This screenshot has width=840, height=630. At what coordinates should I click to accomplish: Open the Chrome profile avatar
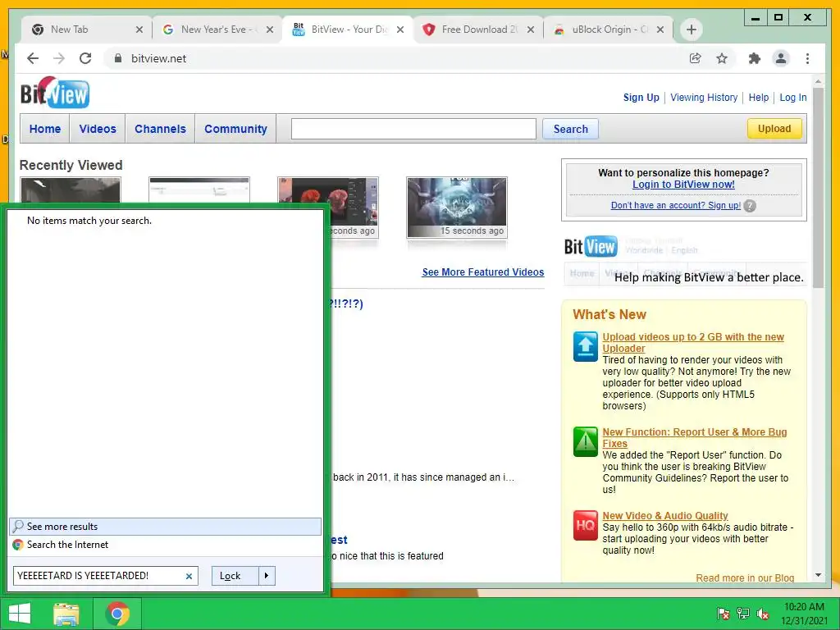(x=781, y=58)
